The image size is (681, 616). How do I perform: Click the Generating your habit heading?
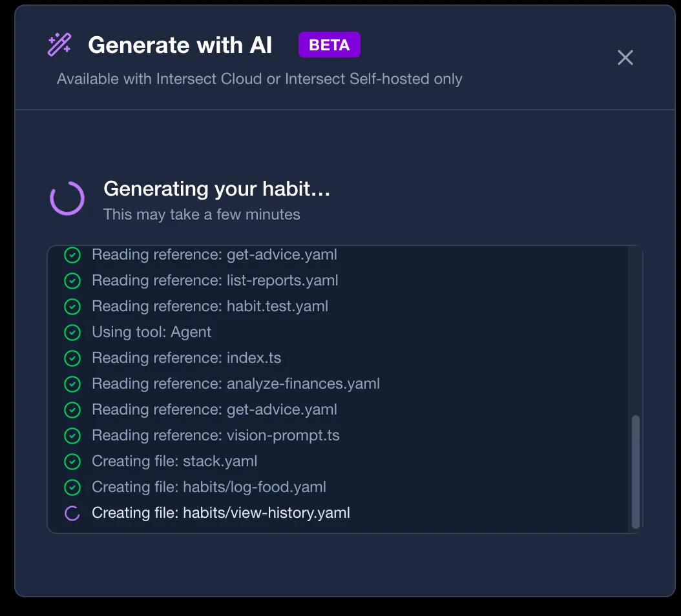click(216, 189)
